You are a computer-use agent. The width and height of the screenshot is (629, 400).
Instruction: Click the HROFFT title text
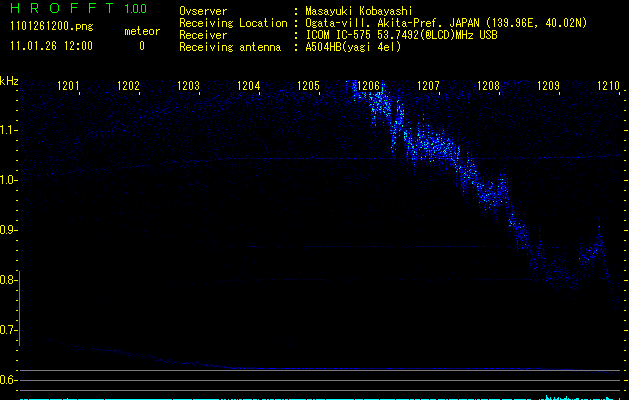62,8
